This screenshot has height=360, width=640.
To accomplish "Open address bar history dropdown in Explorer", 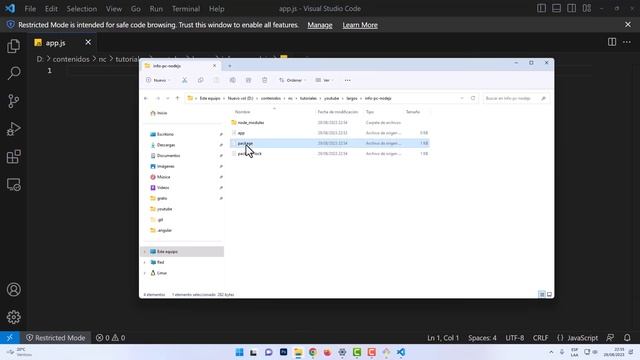I will click(x=462, y=98).
